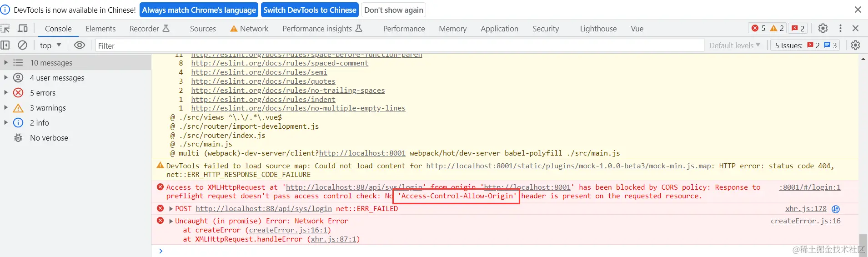Viewport: 868px width, 257px height.
Task: Toggle live expression eye icon
Action: pos(80,45)
